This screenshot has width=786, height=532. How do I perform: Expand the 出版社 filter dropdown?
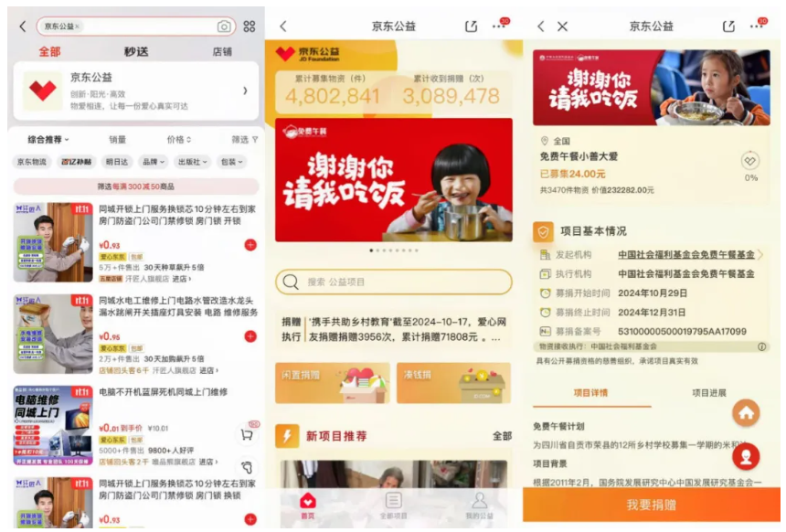tap(193, 162)
